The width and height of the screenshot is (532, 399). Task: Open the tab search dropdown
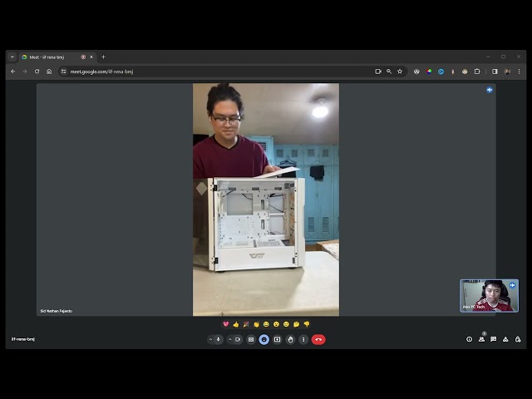point(12,57)
